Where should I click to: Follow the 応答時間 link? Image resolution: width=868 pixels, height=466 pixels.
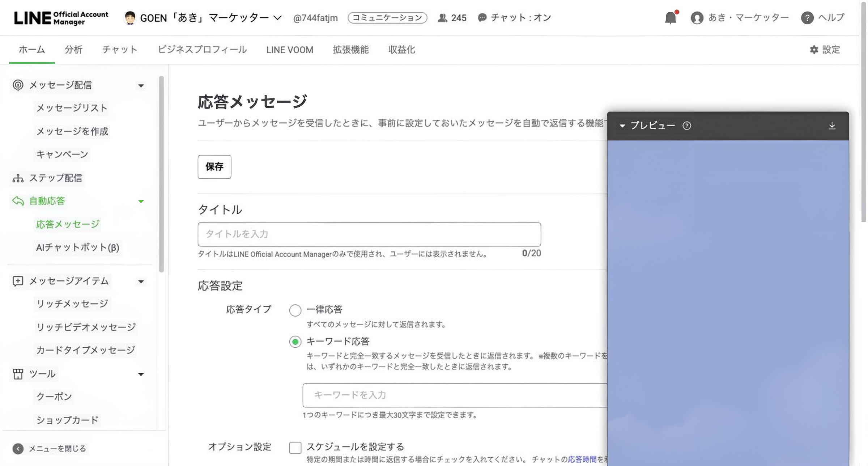point(582,459)
